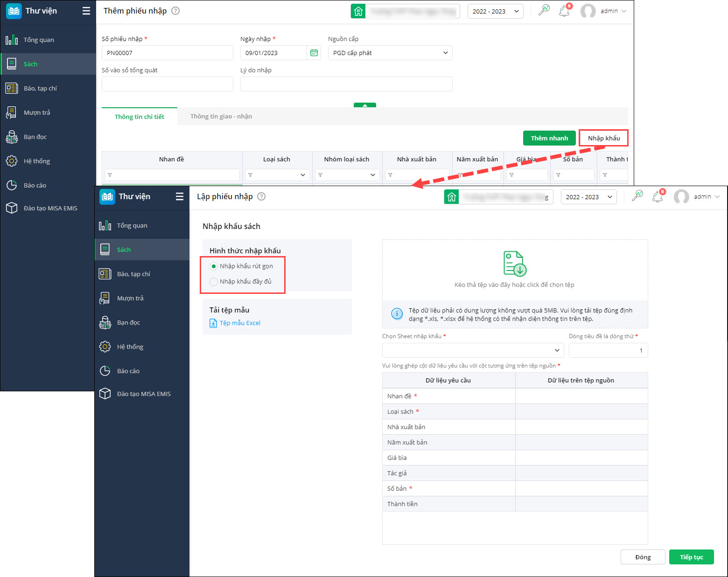The height and width of the screenshot is (577, 728).
Task: Open notifications bell in front window header
Action: (658, 196)
